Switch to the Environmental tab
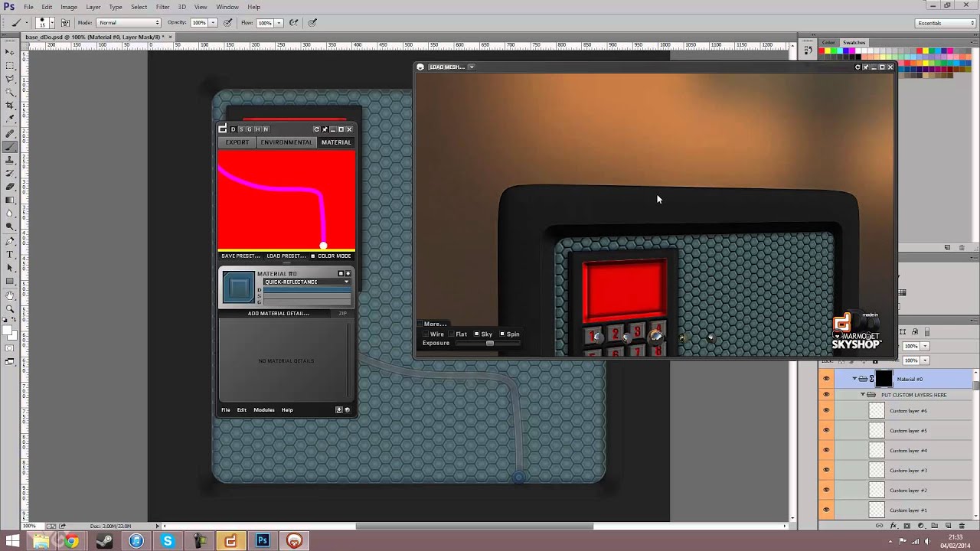This screenshot has width=980, height=551. [x=286, y=142]
